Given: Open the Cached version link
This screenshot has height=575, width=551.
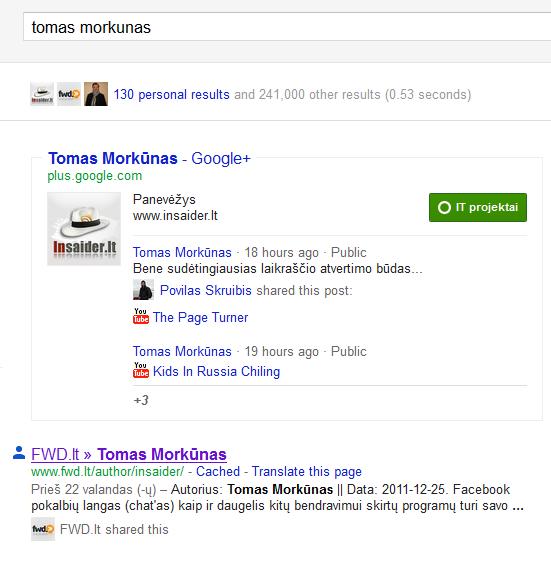Looking at the screenshot, I should point(218,471).
